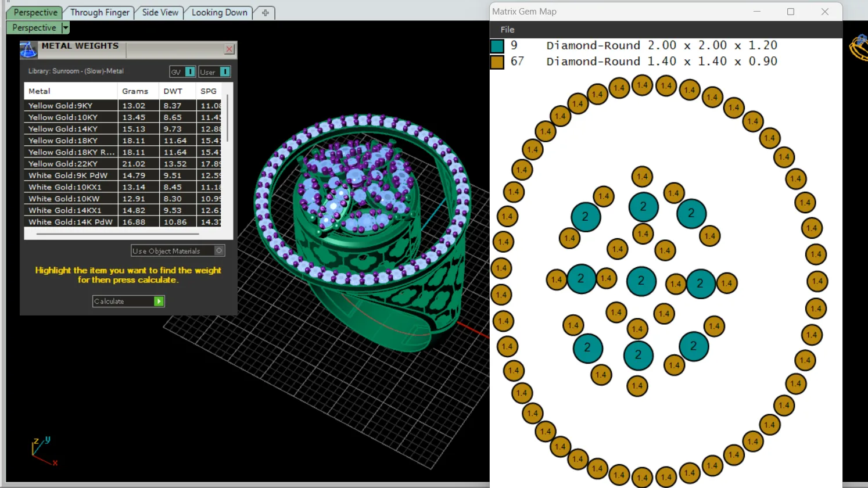Close the Metal Weights panel

[229, 49]
